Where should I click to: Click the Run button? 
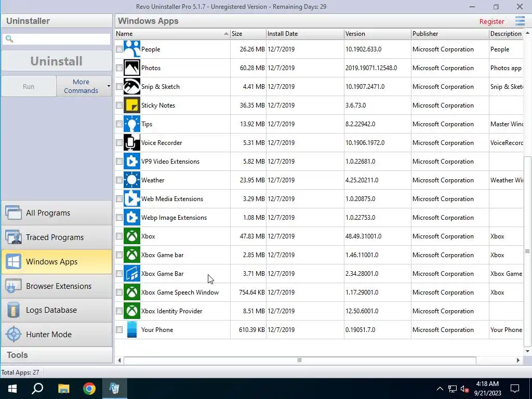[29, 86]
